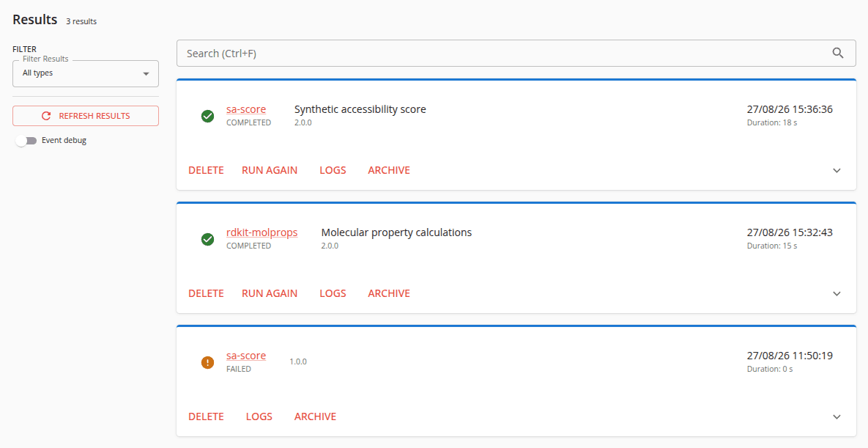Expand the rdkit-molprops result card

click(837, 293)
